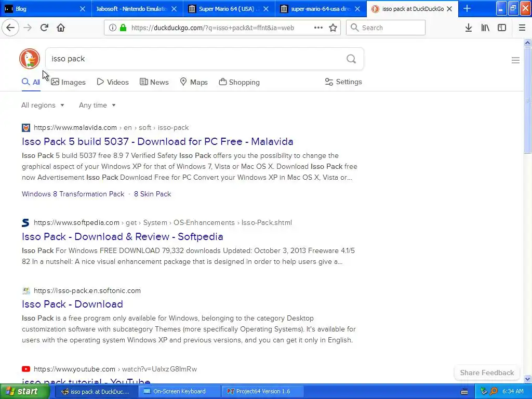Submit search with magnifier icon
Image resolution: width=532 pixels, height=399 pixels.
351,59
